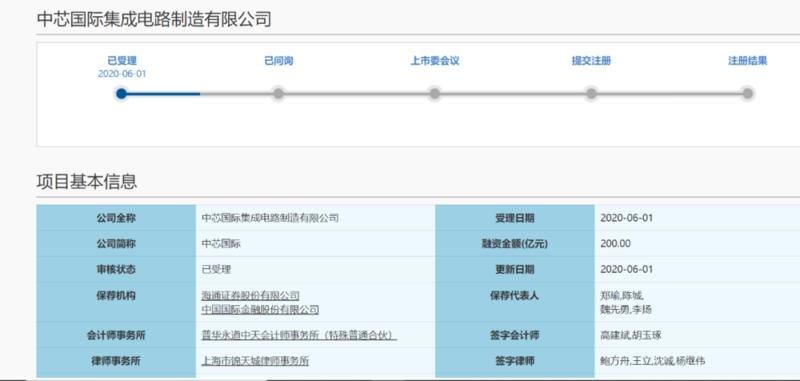Select the 提交注册 stage label

point(591,61)
